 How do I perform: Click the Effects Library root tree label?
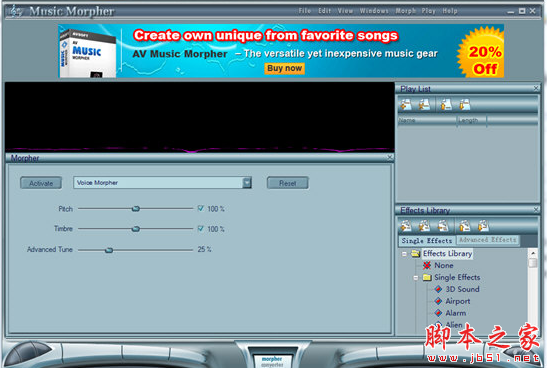tap(447, 254)
